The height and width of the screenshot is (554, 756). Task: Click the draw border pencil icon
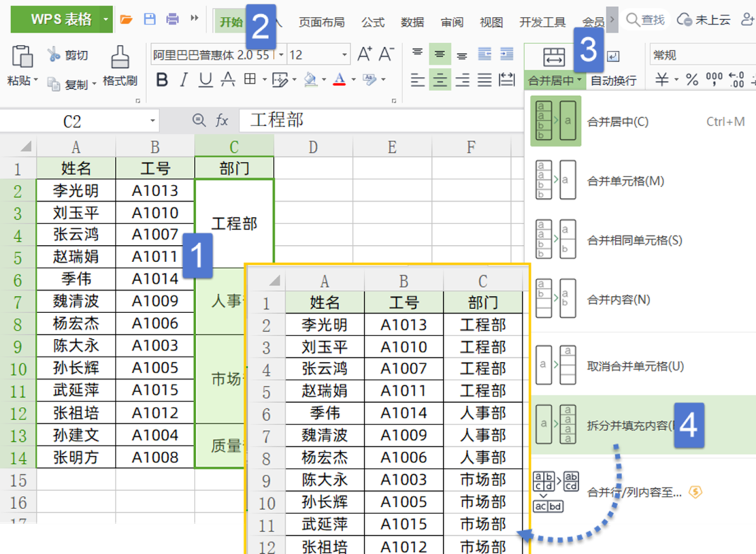281,80
